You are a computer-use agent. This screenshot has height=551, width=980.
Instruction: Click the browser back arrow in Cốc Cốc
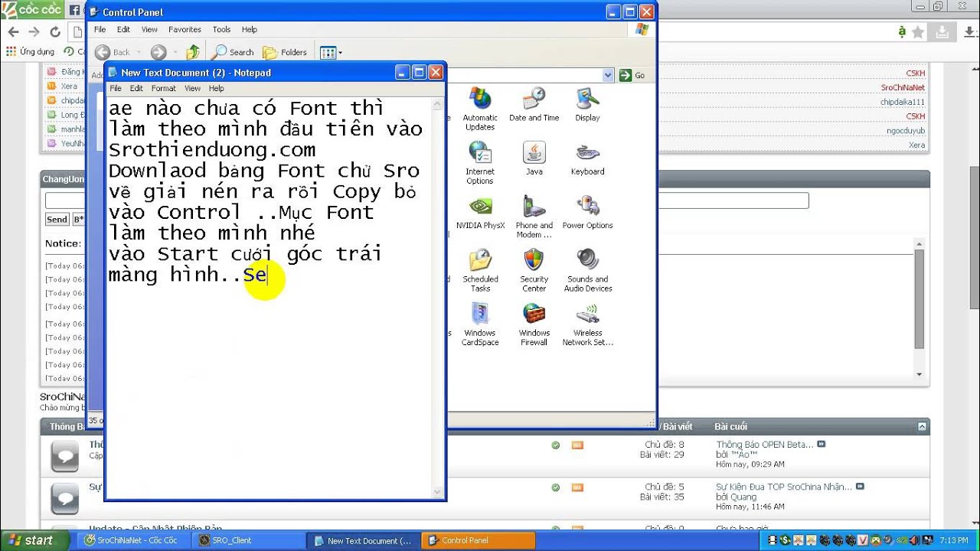(x=13, y=31)
